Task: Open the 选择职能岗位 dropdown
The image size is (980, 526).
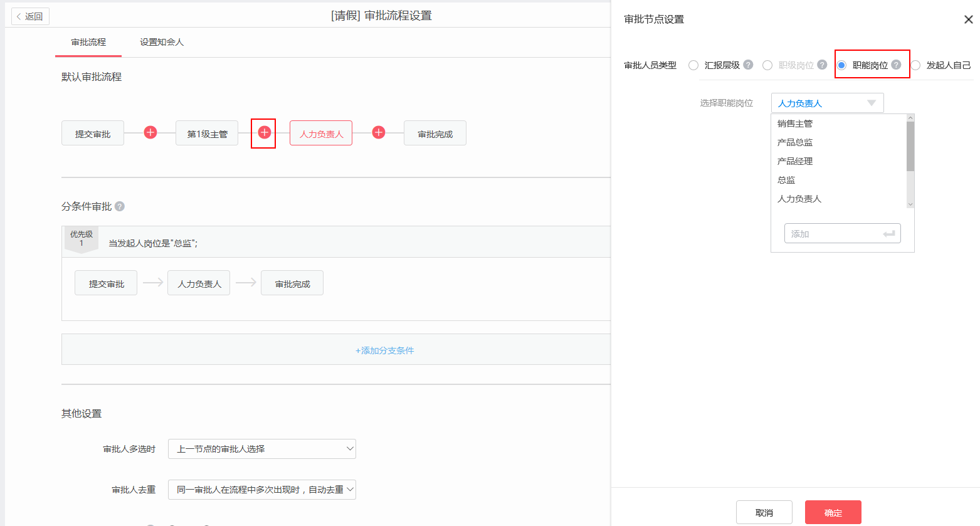Action: [x=827, y=103]
